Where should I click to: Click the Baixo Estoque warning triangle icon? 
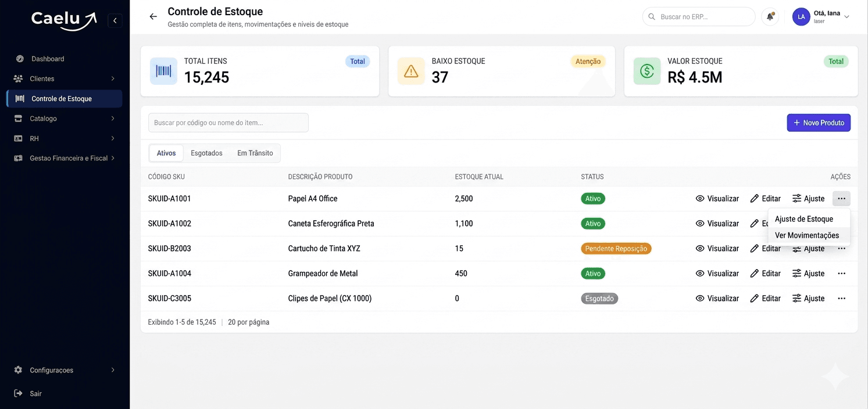click(411, 71)
